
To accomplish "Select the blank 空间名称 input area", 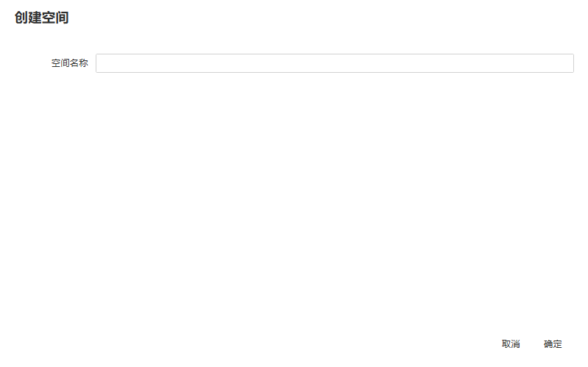I will (335, 63).
